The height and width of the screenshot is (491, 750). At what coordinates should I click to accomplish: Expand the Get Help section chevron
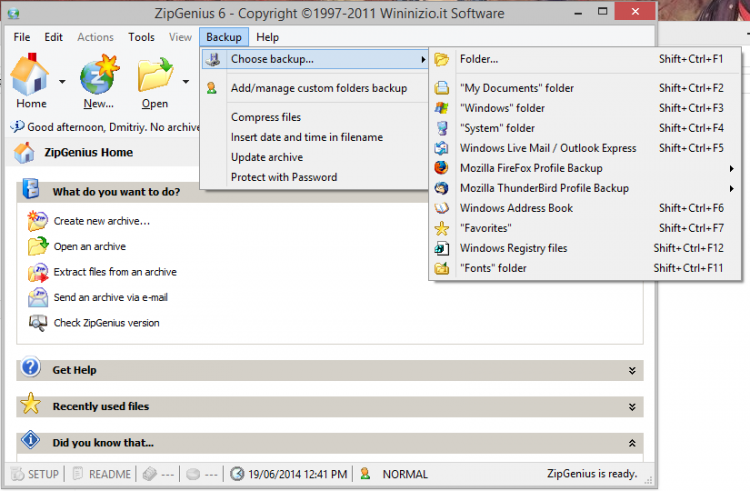pos(632,371)
